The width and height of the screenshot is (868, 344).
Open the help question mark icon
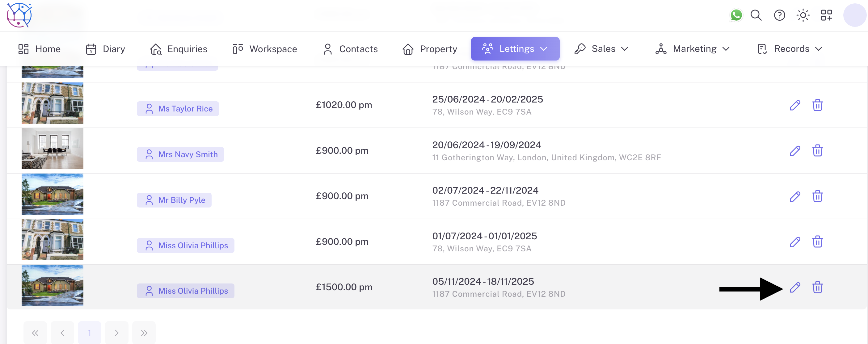(779, 15)
